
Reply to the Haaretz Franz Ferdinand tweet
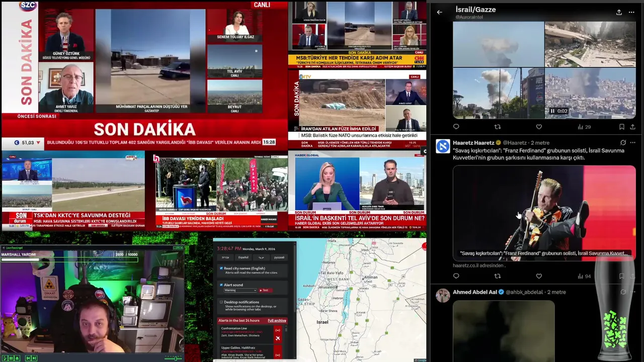coord(456,276)
